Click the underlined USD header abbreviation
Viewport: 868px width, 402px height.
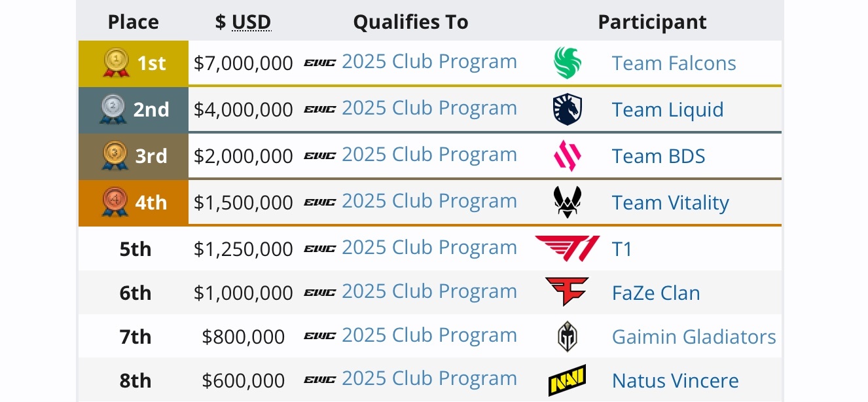[x=251, y=22]
